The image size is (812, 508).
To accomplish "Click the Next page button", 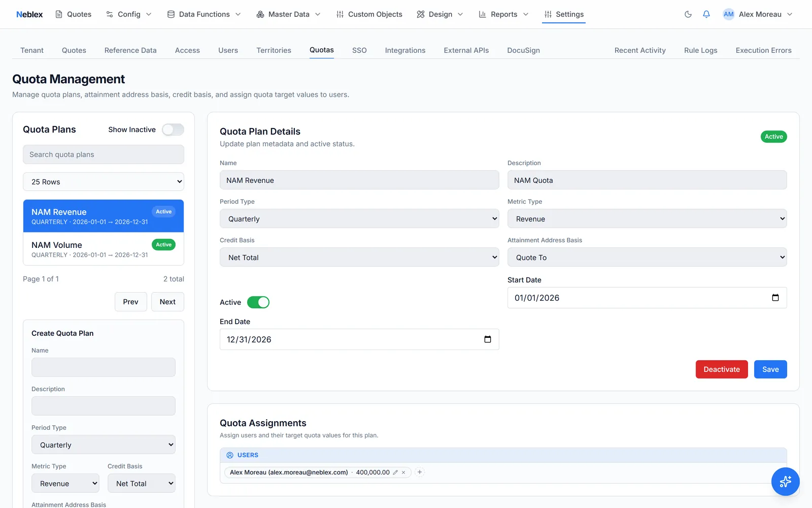I will click(x=167, y=302).
